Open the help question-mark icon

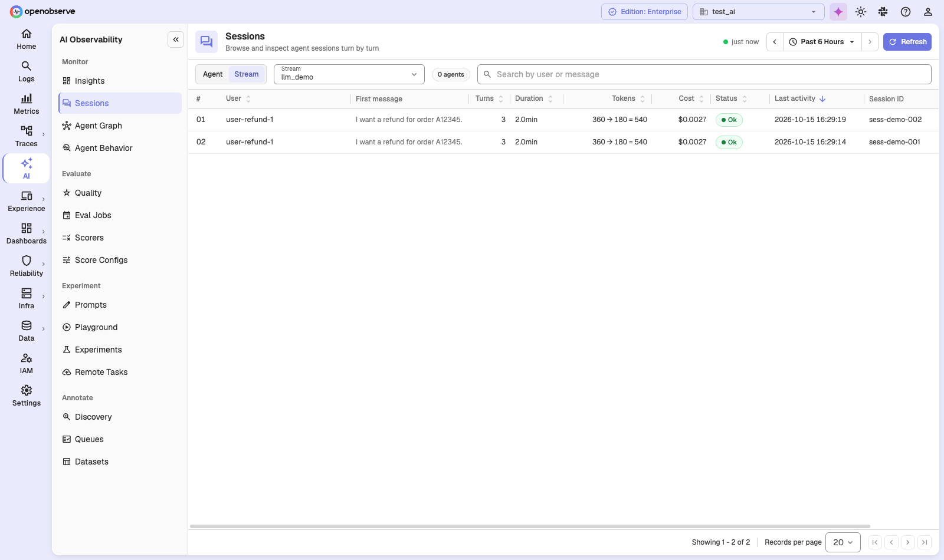coord(906,12)
